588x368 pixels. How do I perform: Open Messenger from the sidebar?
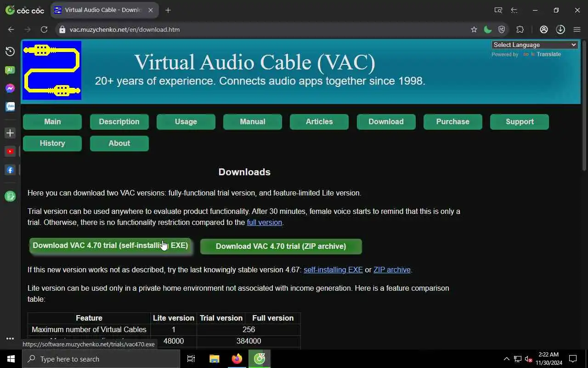(10, 88)
